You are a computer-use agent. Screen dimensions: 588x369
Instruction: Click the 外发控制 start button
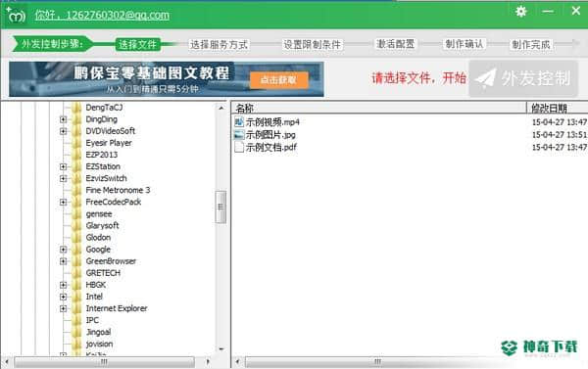point(523,78)
